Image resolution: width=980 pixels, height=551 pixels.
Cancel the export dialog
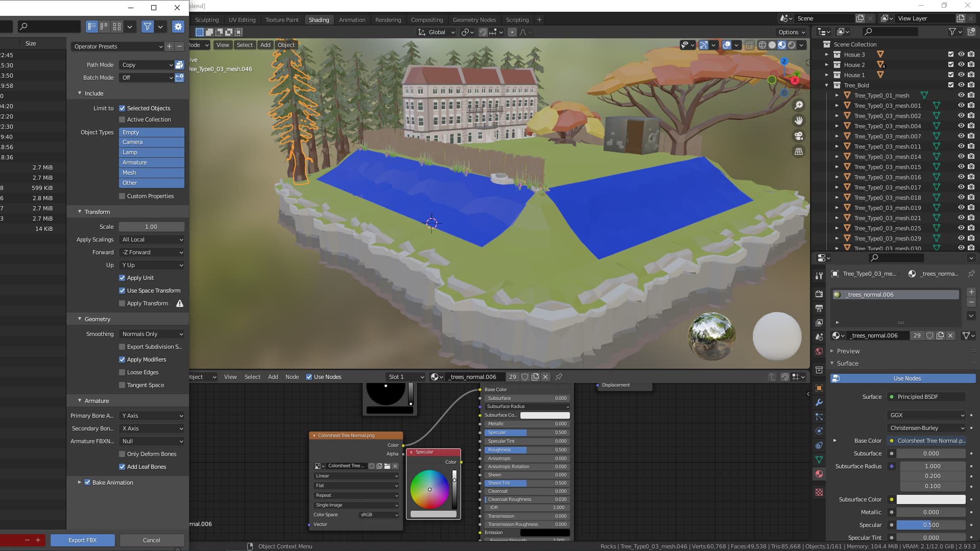pyautogui.click(x=152, y=540)
